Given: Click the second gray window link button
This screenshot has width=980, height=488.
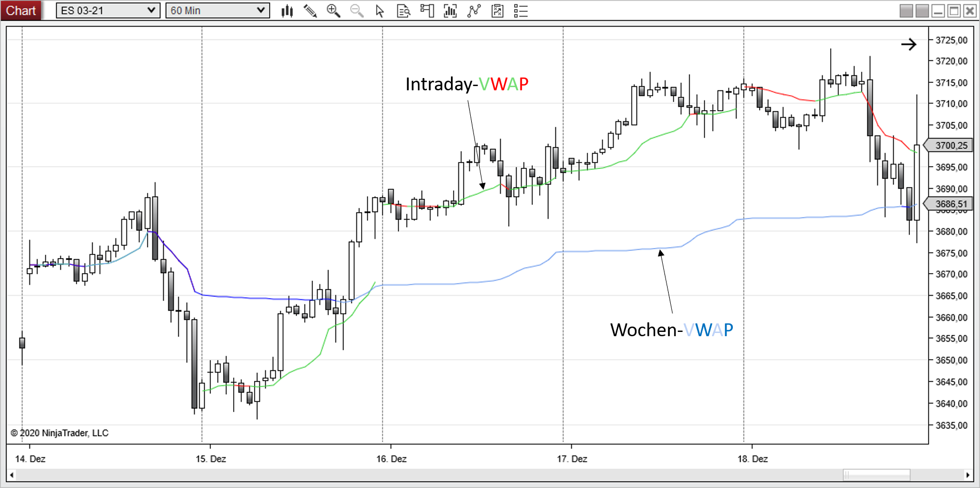Looking at the screenshot, I should [922, 11].
